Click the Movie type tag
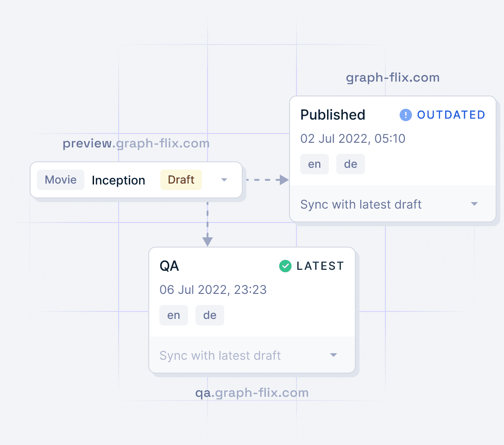This screenshot has height=445, width=504. tap(61, 180)
